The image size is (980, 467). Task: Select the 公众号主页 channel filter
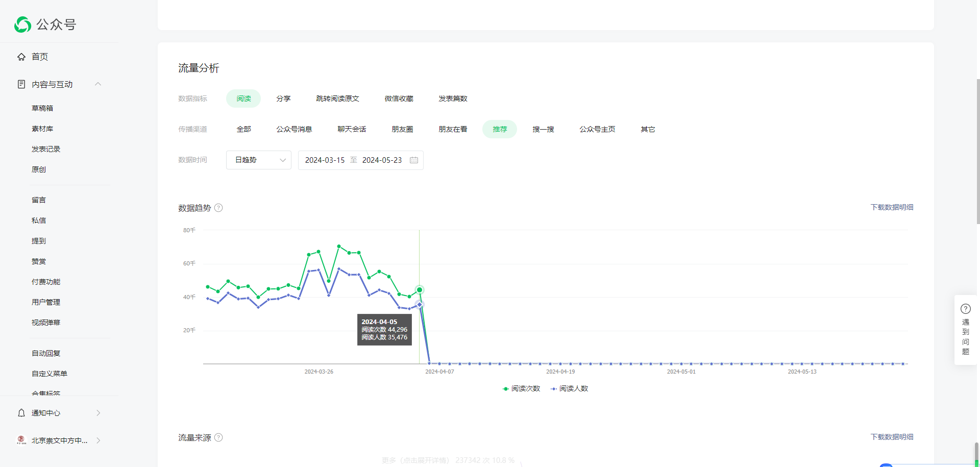[x=597, y=129]
